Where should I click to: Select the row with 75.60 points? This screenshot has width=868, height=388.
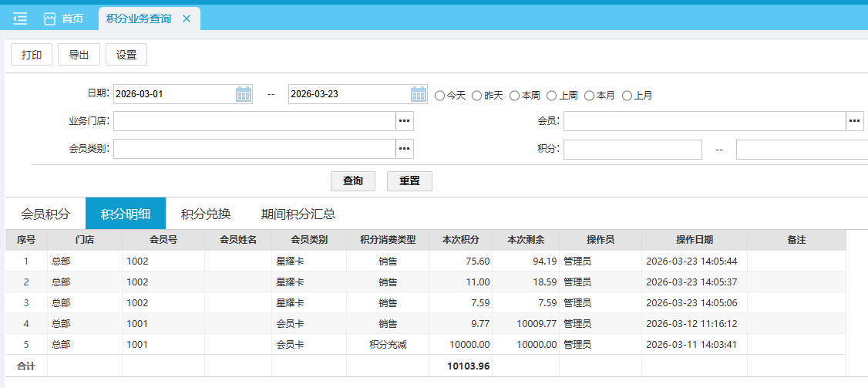pyautogui.click(x=426, y=261)
